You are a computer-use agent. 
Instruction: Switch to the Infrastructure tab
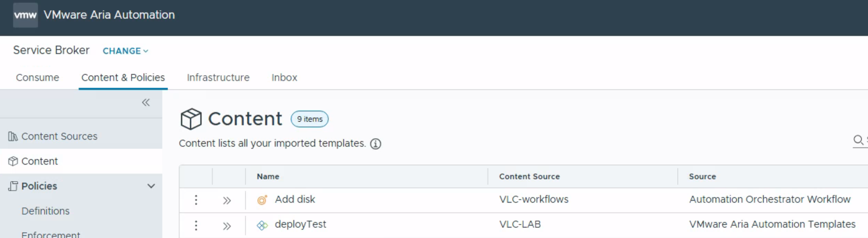click(x=218, y=77)
